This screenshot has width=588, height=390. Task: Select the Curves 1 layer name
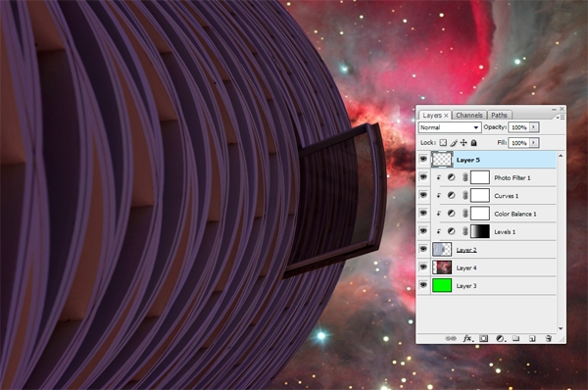[x=507, y=196]
